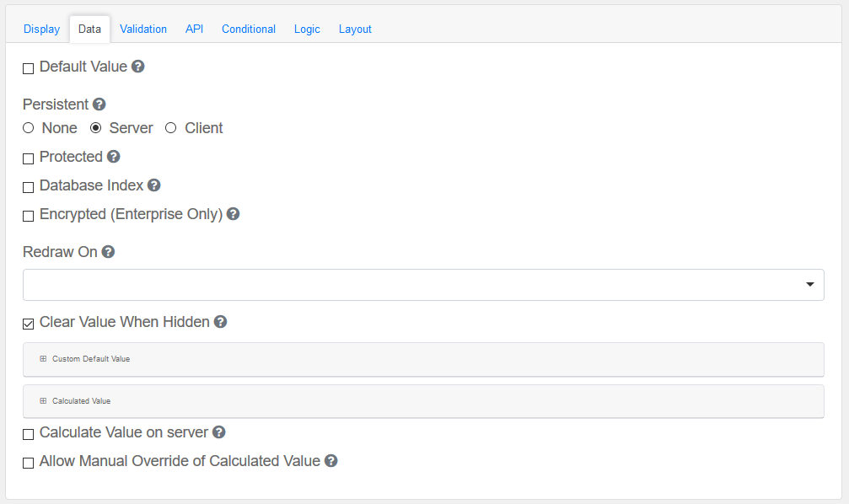
Task: Enable the Default Value checkbox
Action: (x=29, y=68)
